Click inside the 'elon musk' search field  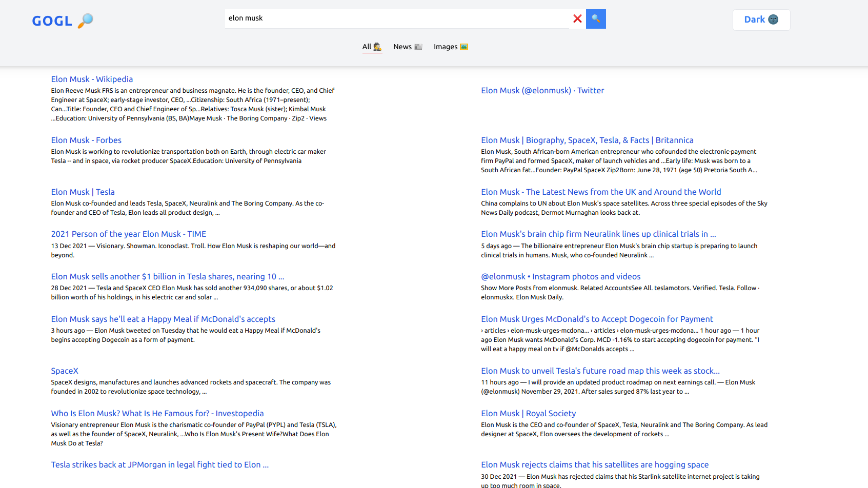397,18
